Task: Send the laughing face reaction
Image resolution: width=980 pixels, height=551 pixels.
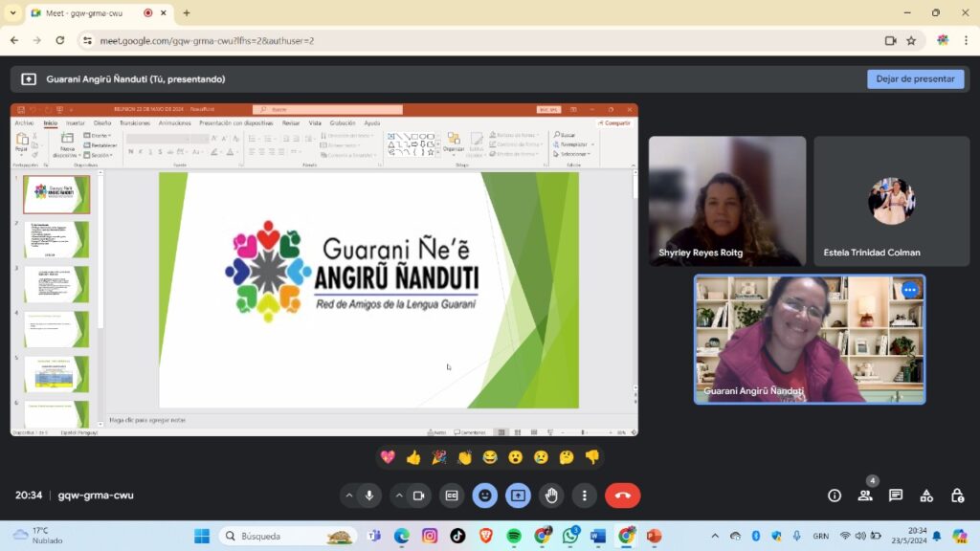Action: (490, 457)
